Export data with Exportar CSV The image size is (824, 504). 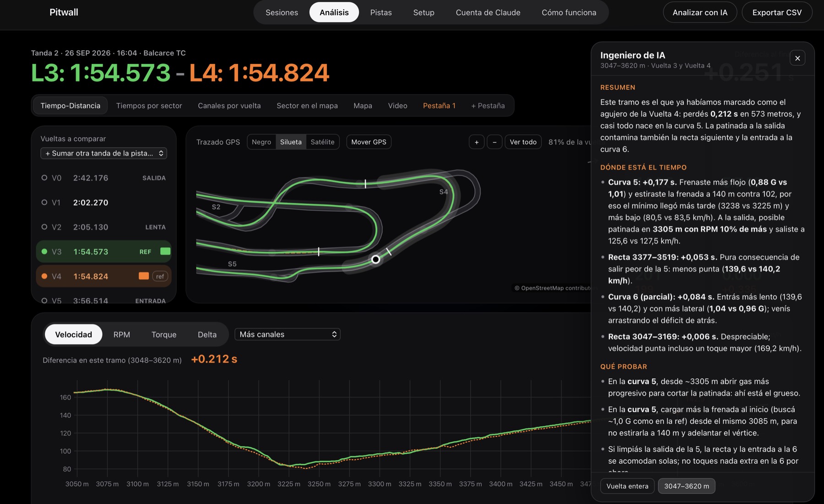(777, 12)
